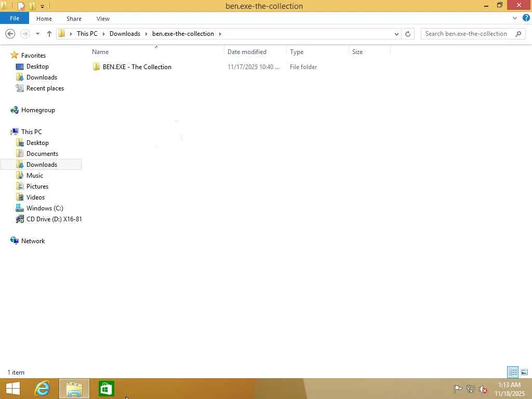The image size is (532, 399).
Task: Open the blue Help question mark icon
Action: pyautogui.click(x=526, y=18)
